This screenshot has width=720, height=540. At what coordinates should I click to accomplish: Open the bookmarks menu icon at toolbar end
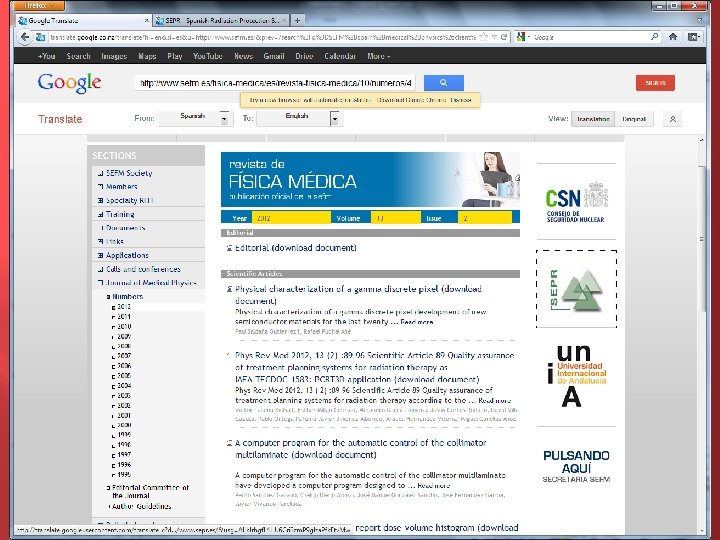tap(694, 37)
